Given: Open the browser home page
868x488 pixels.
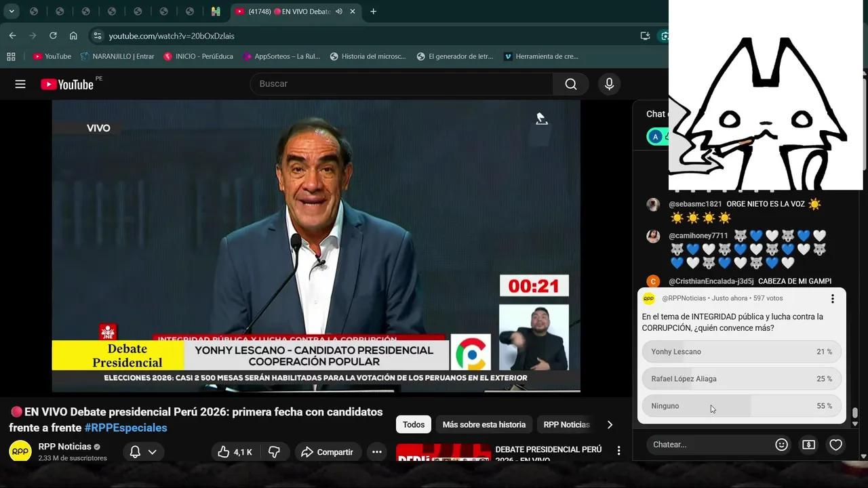Looking at the screenshot, I should click(73, 36).
